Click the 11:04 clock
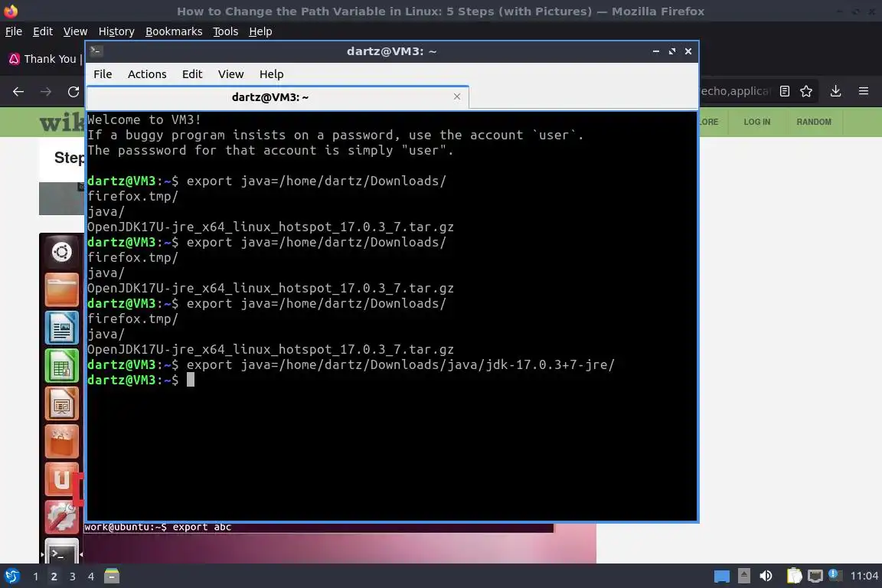This screenshot has width=882, height=588. tap(864, 577)
